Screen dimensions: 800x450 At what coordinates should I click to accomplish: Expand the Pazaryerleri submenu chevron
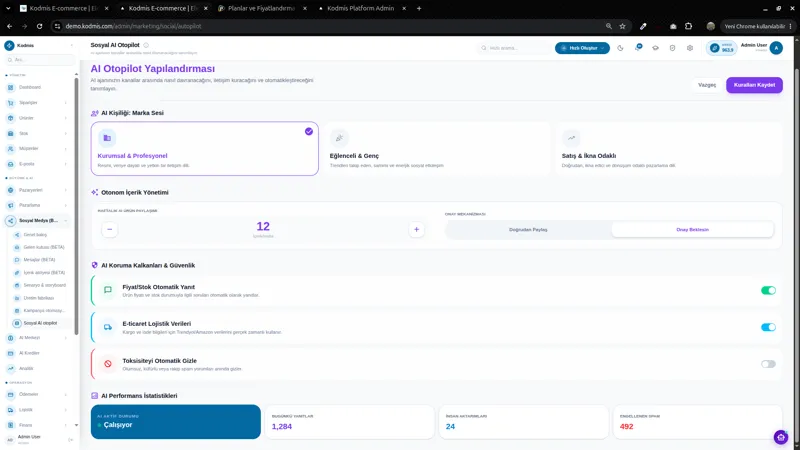(x=66, y=190)
